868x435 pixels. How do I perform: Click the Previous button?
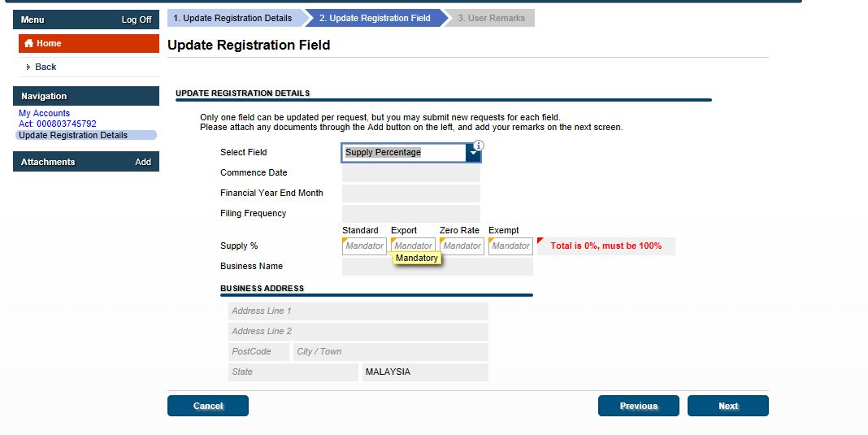pos(638,406)
